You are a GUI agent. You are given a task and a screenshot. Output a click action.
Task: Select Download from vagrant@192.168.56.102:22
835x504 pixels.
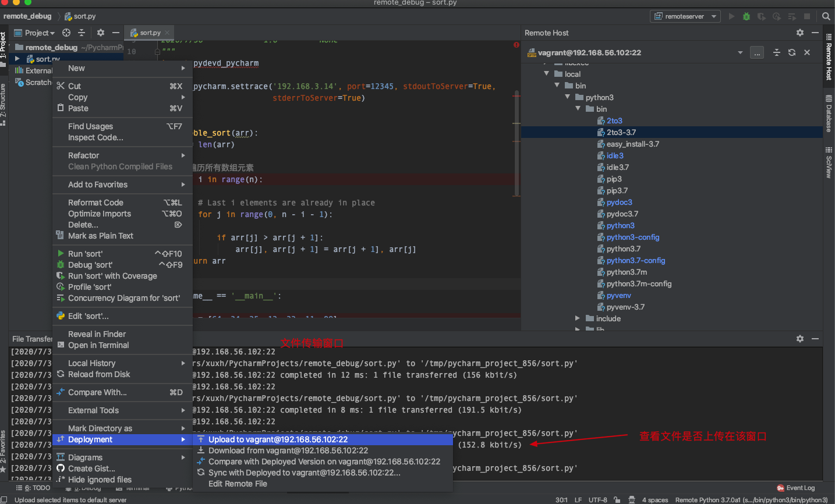(x=323, y=450)
